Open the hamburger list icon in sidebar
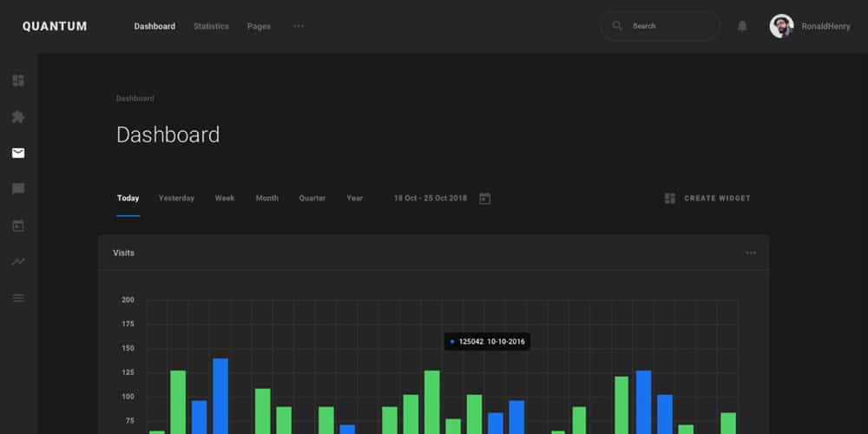The width and height of the screenshot is (868, 434). (18, 299)
